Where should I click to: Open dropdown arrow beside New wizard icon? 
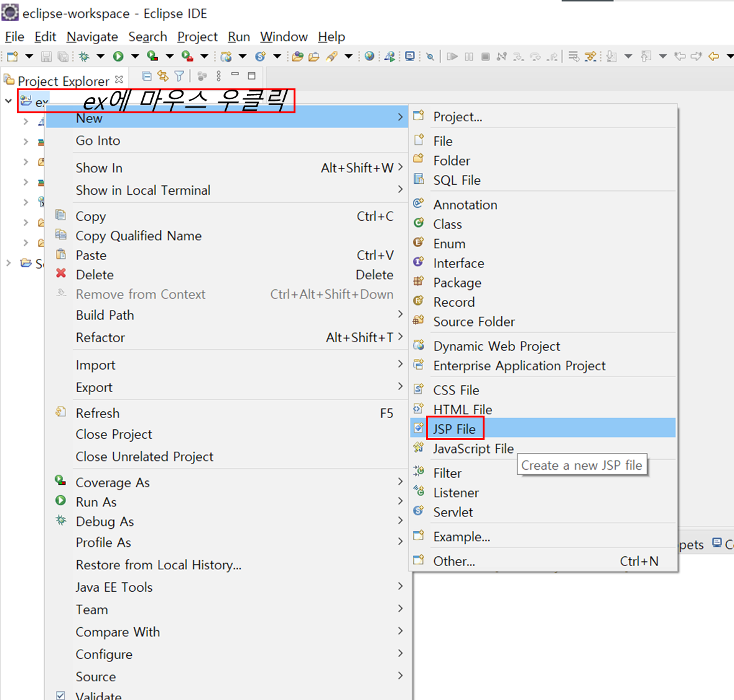(x=29, y=57)
